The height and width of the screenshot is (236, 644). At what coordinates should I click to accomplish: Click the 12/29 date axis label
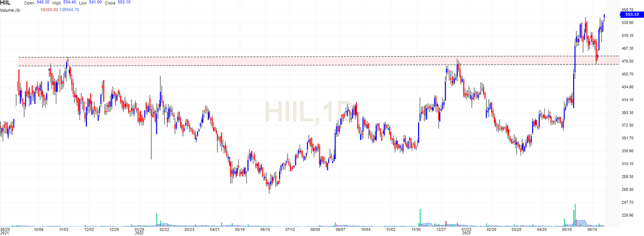[114, 229]
